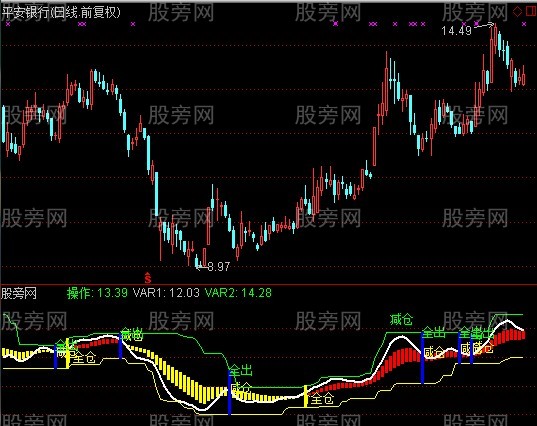Click the wide yellow vertical signal bar at the bottom

(x=305, y=396)
